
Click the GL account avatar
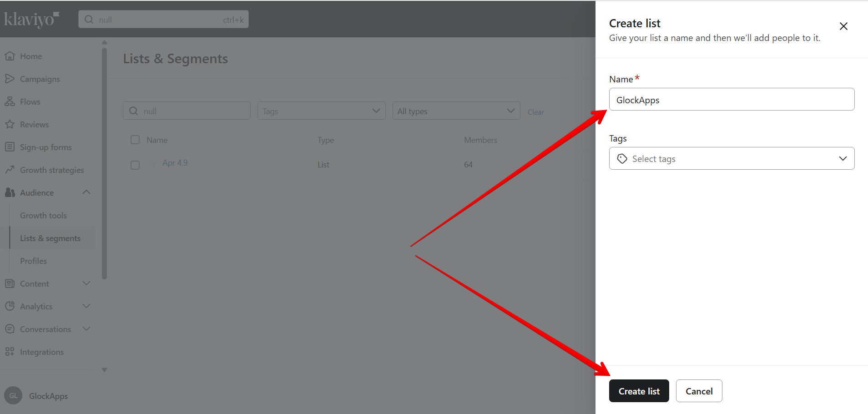(13, 396)
